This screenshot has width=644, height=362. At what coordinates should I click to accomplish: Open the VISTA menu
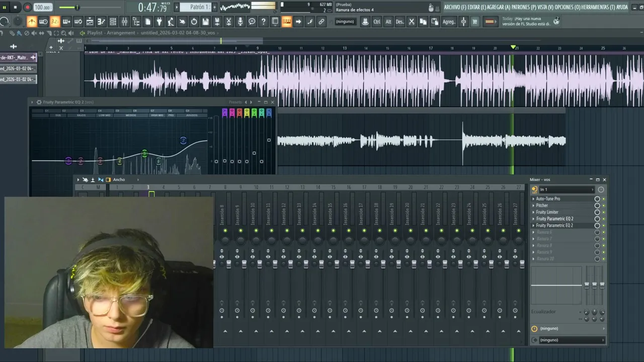point(546,7)
